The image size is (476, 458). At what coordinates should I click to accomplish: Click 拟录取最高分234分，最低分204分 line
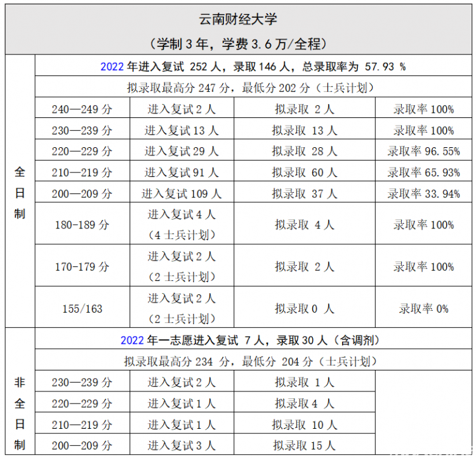point(253,360)
